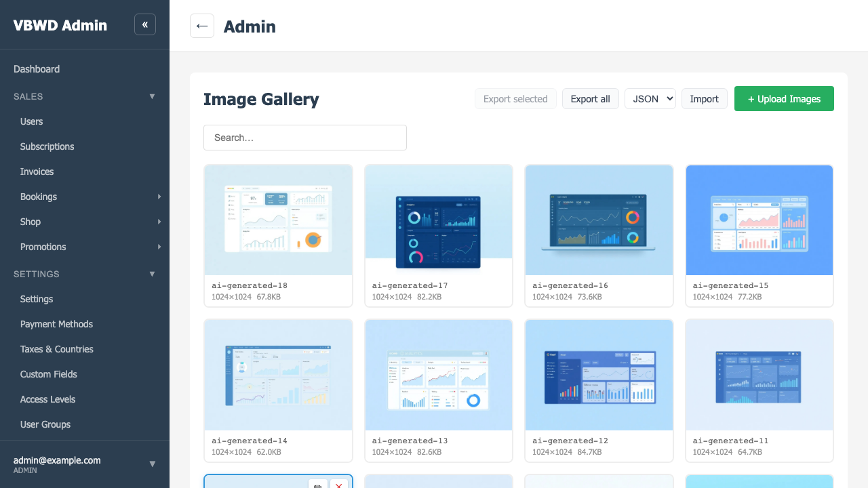
Task: Open Taxes & Countries page
Action: pyautogui.click(x=85, y=349)
